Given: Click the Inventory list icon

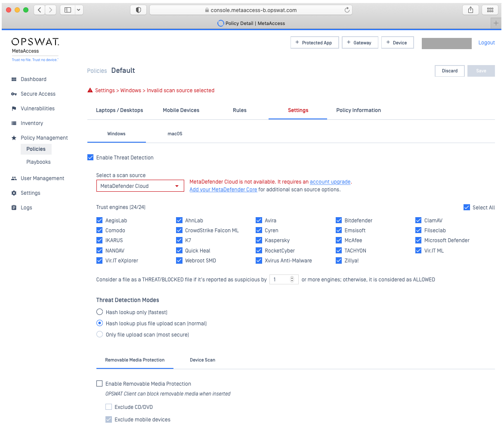Looking at the screenshot, I should pos(14,123).
